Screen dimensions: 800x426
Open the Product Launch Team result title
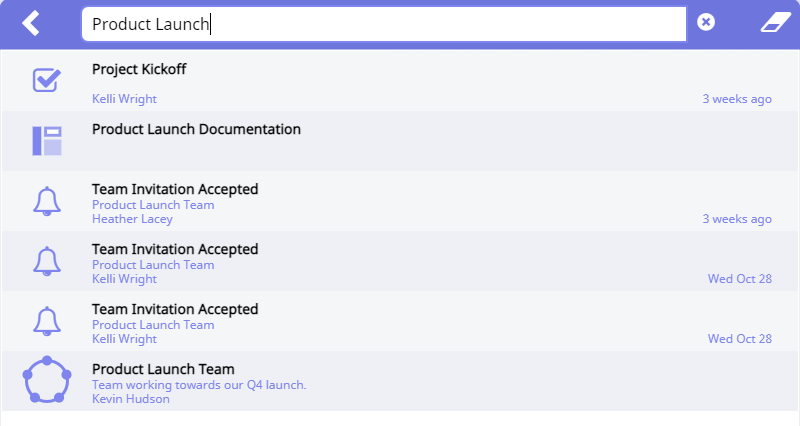click(163, 370)
